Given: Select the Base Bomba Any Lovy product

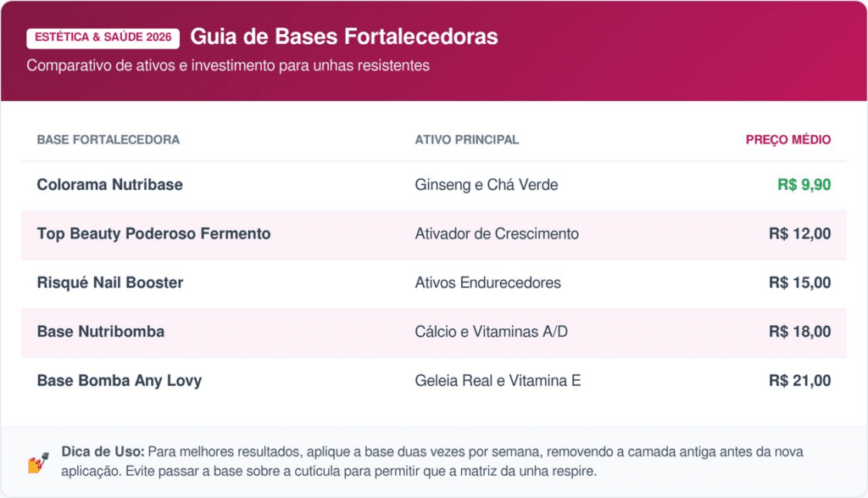Looking at the screenshot, I should [120, 381].
